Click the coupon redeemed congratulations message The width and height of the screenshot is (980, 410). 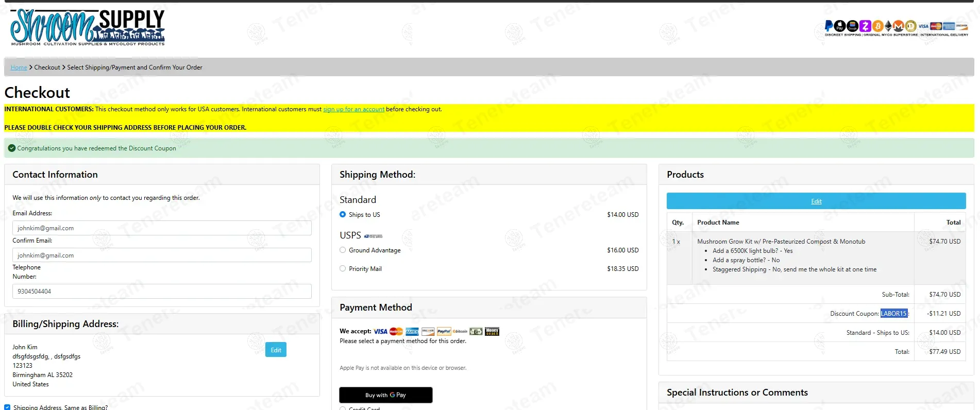96,148
